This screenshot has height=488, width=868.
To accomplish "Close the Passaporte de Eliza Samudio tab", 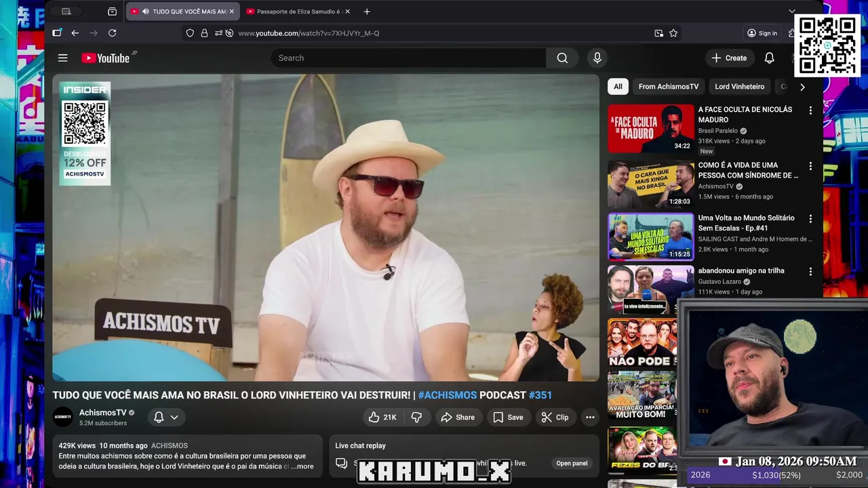I will [347, 12].
